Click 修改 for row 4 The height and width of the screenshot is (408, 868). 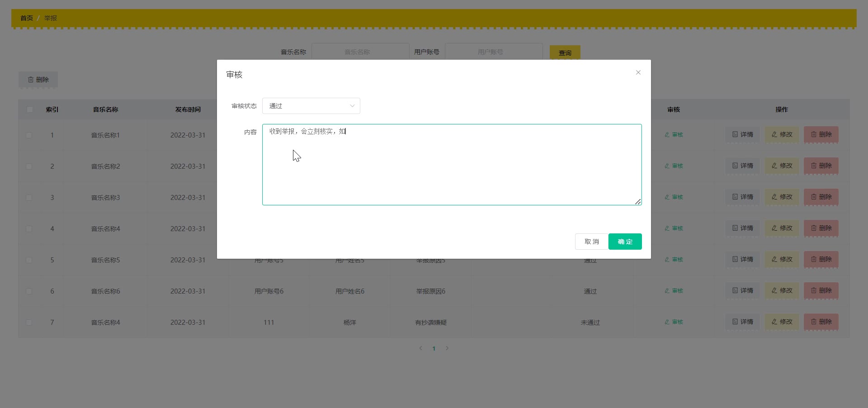tap(782, 228)
